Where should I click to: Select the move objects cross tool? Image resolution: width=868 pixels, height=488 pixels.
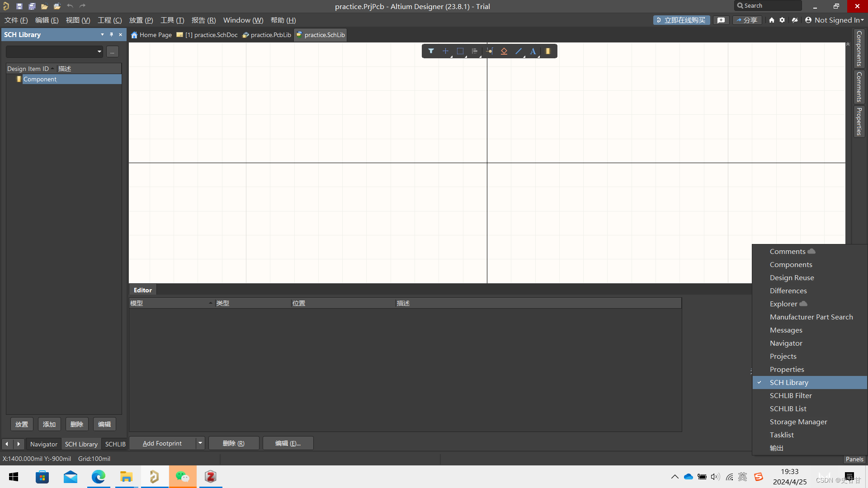point(445,51)
